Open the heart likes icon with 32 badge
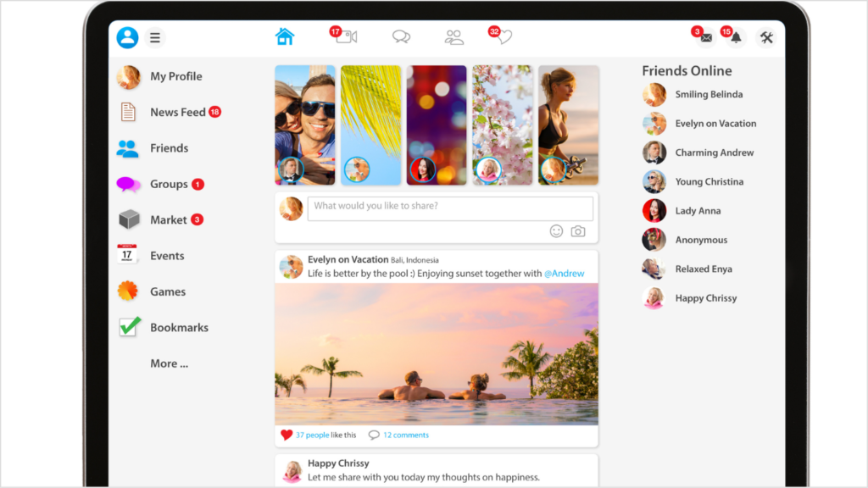Image resolution: width=868 pixels, height=488 pixels. point(504,37)
